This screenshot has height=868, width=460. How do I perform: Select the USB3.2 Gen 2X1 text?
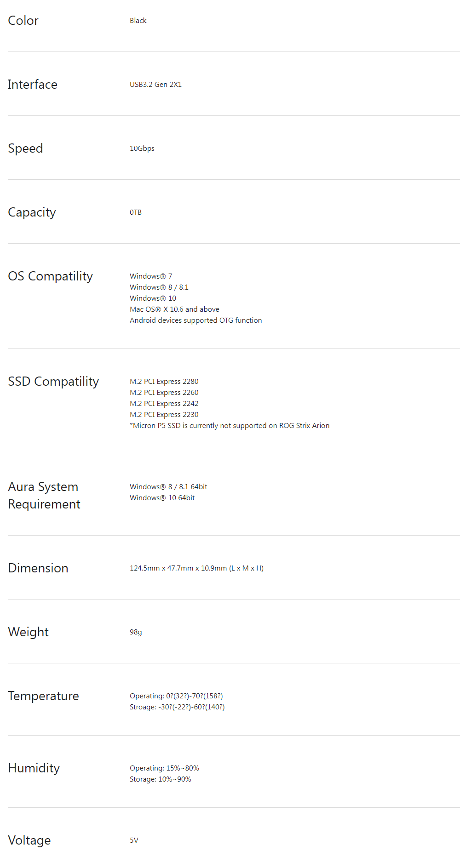(155, 85)
